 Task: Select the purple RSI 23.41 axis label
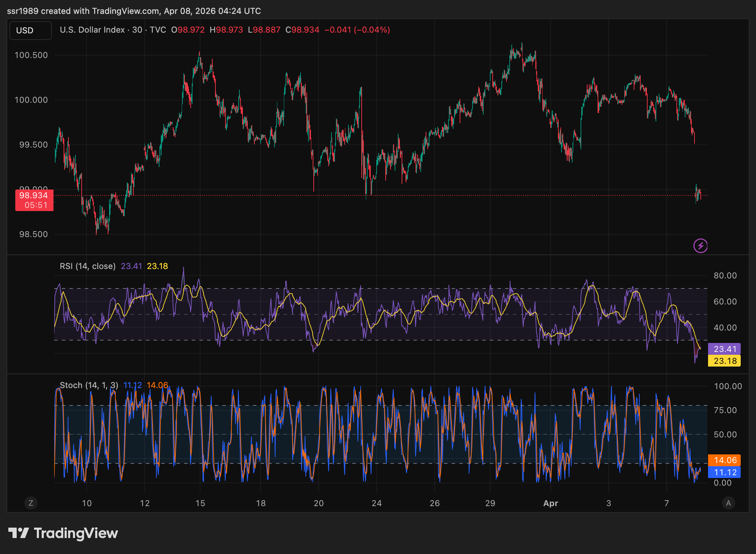pyautogui.click(x=725, y=349)
